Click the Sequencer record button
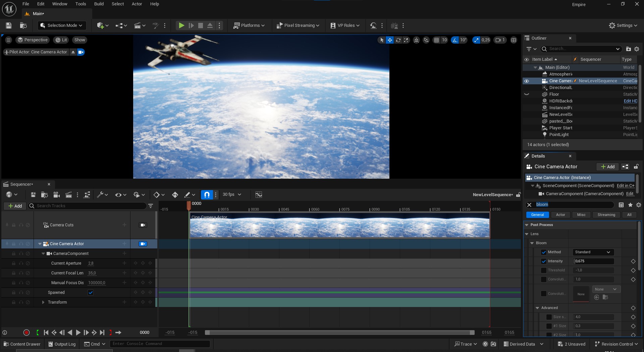This screenshot has width=644, height=352. coord(26,333)
